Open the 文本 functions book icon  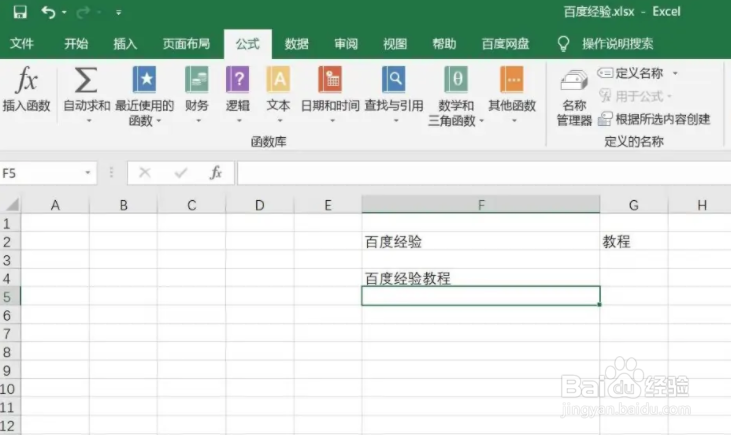coord(278,79)
